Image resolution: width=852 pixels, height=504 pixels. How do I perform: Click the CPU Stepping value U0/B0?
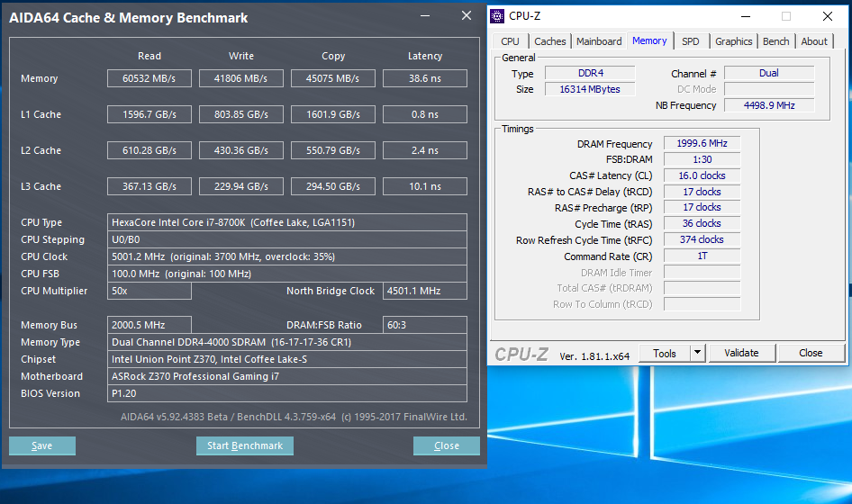pos(287,239)
